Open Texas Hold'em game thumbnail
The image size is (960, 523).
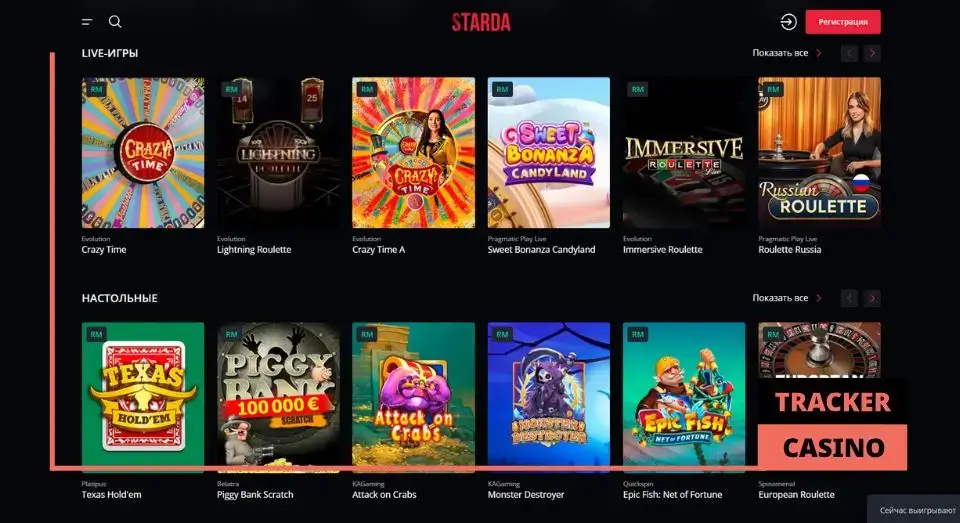pyautogui.click(x=143, y=397)
